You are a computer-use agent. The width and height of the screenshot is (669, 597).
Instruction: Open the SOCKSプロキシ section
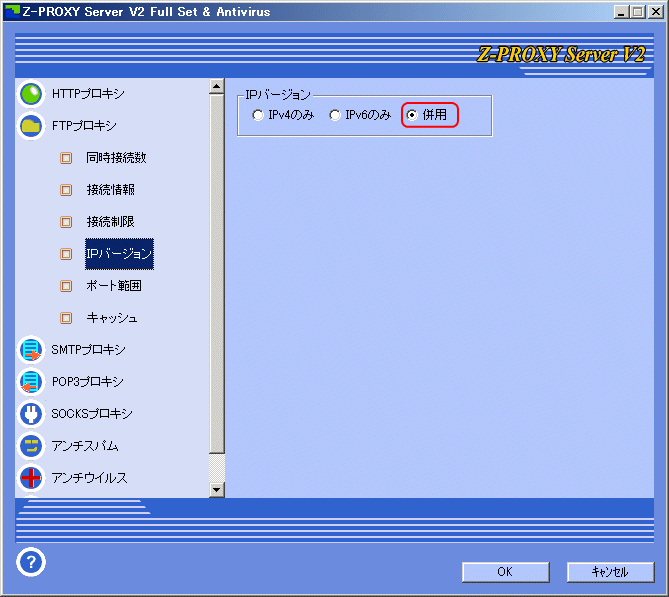point(92,414)
